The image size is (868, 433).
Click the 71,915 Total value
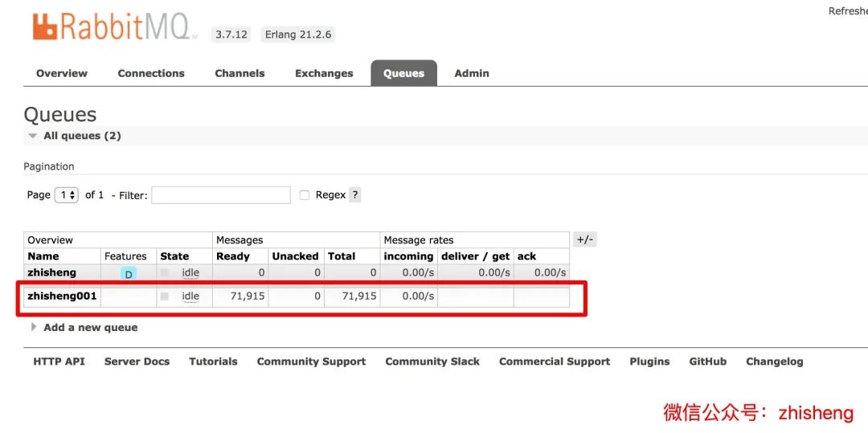pyautogui.click(x=359, y=296)
